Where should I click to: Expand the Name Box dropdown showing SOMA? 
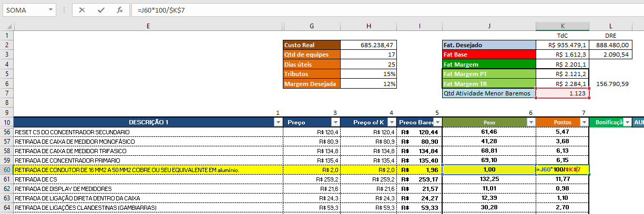click(x=49, y=10)
